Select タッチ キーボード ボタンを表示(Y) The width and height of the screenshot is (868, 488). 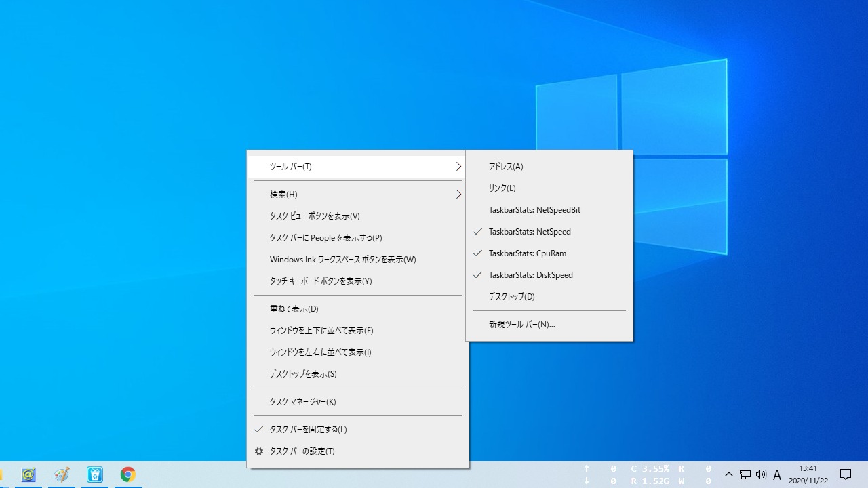357,281
